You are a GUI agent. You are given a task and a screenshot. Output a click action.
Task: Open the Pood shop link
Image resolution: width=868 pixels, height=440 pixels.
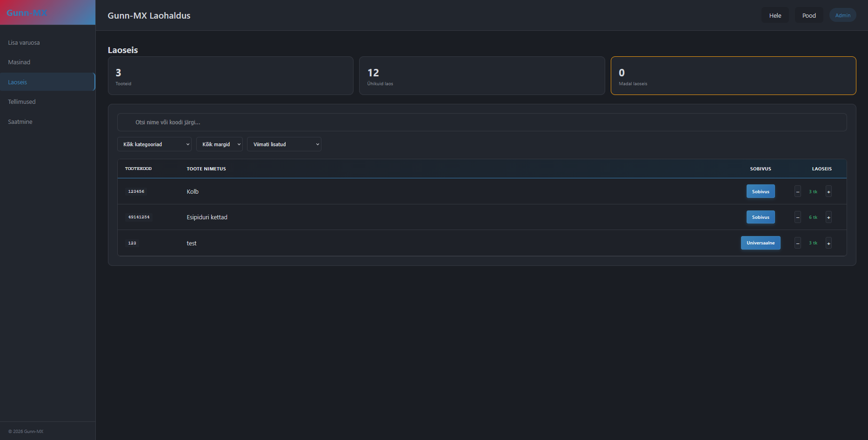coord(809,15)
